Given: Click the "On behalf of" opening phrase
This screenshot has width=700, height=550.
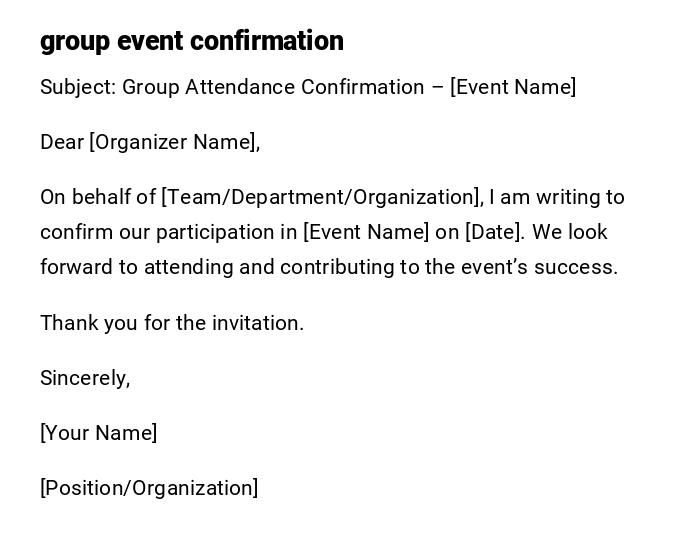Looking at the screenshot, I should [x=98, y=197].
